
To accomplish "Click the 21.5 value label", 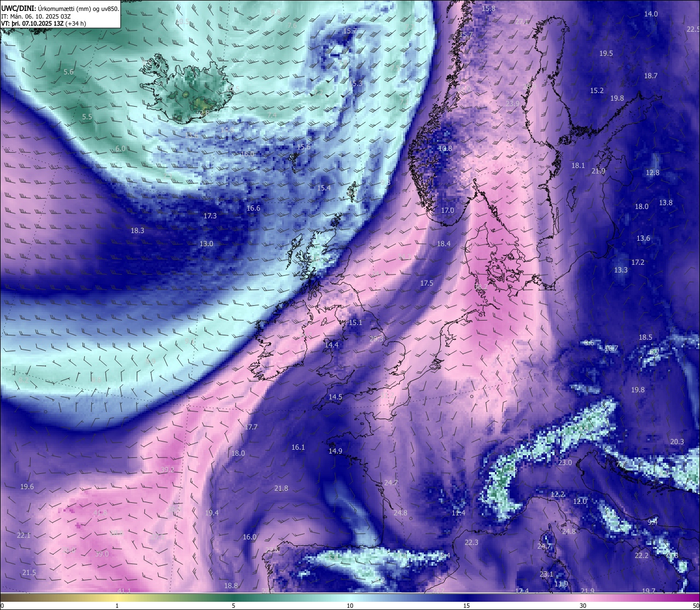I will 29,572.
